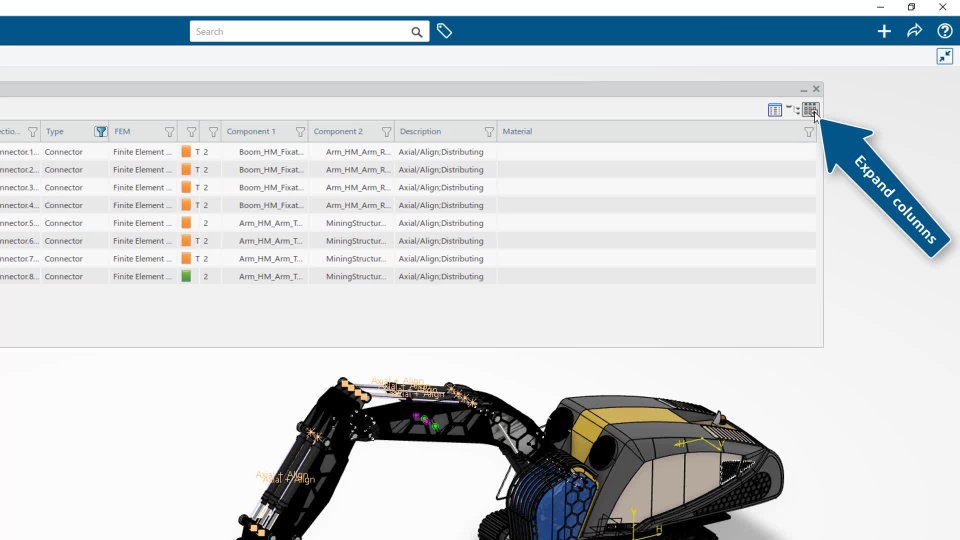Viewport: 960px width, 540px height.
Task: Toggle filter on Component 1 column
Action: pos(300,132)
